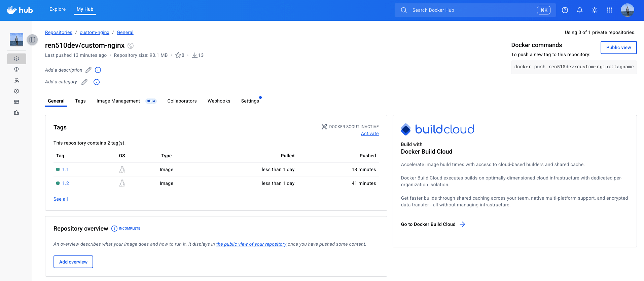Click the Pushed column header
The height and width of the screenshot is (281, 644).
[x=368, y=156]
